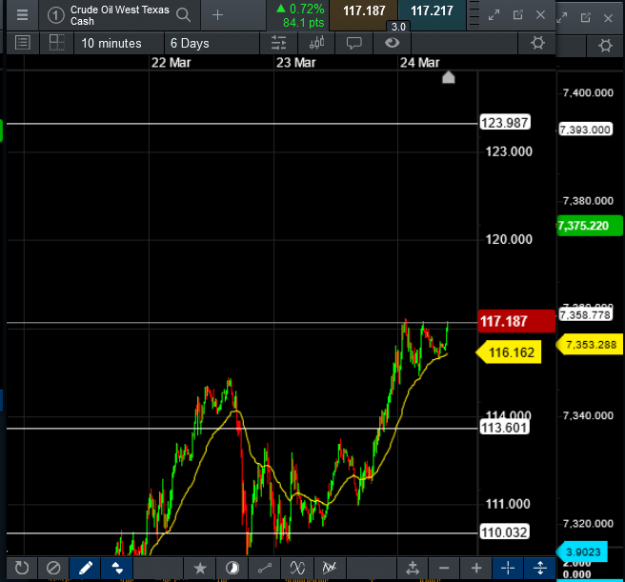The height and width of the screenshot is (582, 625).
Task: Click the time marker arrow near 24 Mar
Action: (448, 77)
